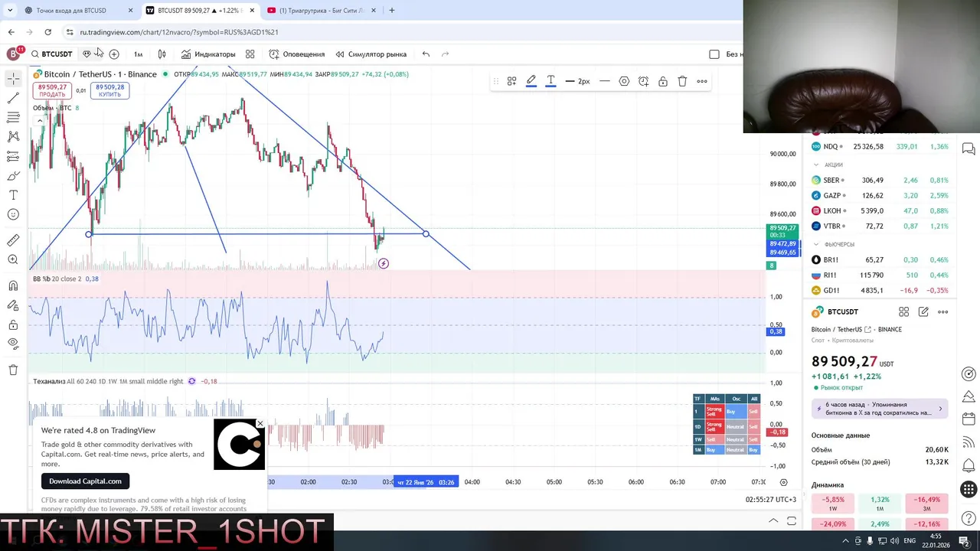The width and height of the screenshot is (980, 551).
Task: Collapse the ФЬЮЧЕРСЫ watchlist section
Action: click(816, 244)
